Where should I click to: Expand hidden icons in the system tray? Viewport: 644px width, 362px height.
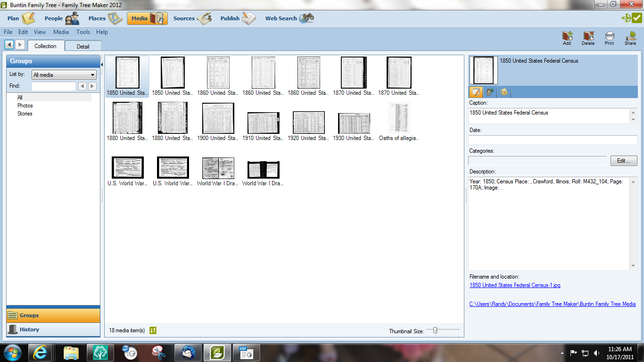562,352
